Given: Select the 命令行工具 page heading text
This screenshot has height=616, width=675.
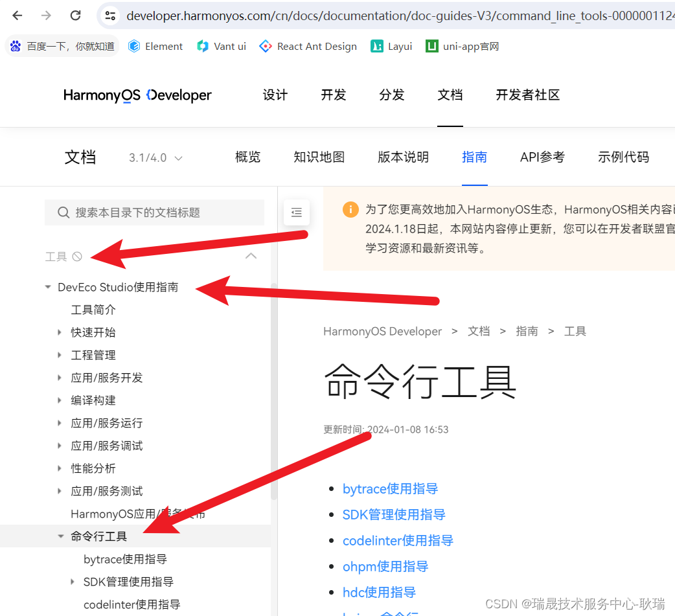Looking at the screenshot, I should coord(420,382).
